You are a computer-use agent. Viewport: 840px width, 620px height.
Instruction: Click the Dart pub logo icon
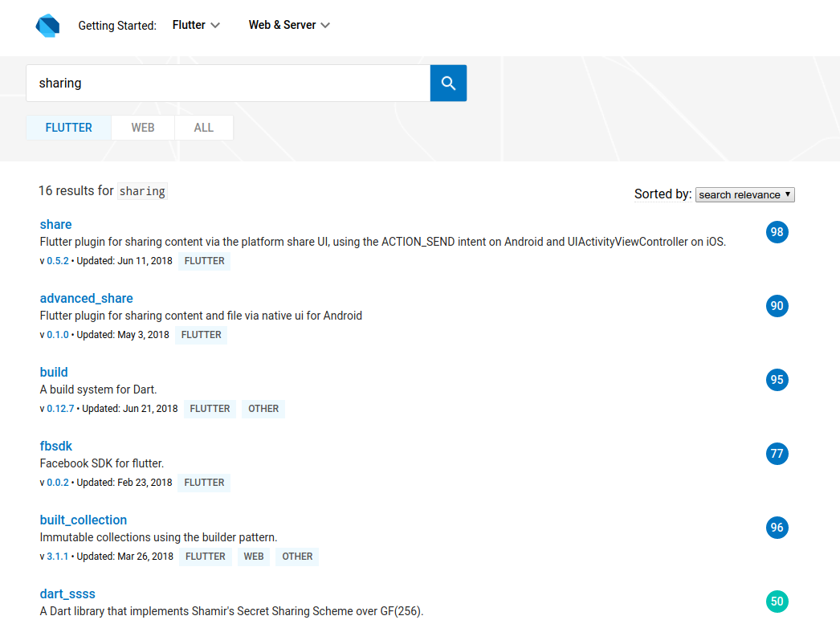coord(47,25)
